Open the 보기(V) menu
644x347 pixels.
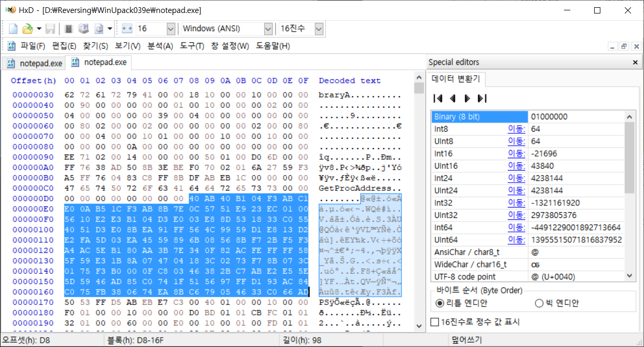pos(128,46)
